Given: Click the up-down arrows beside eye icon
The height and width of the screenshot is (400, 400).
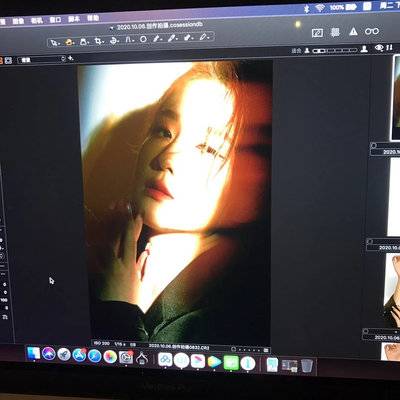Looking at the screenshot, I should coord(389,47).
